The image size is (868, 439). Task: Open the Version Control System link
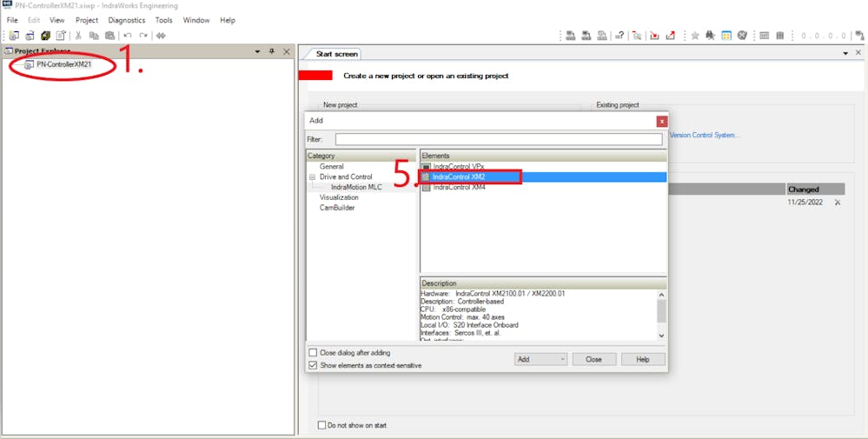tap(704, 135)
